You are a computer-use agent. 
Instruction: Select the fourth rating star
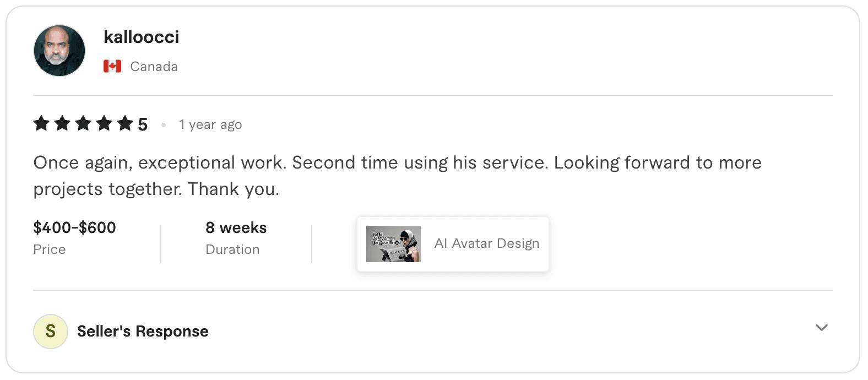tap(104, 123)
